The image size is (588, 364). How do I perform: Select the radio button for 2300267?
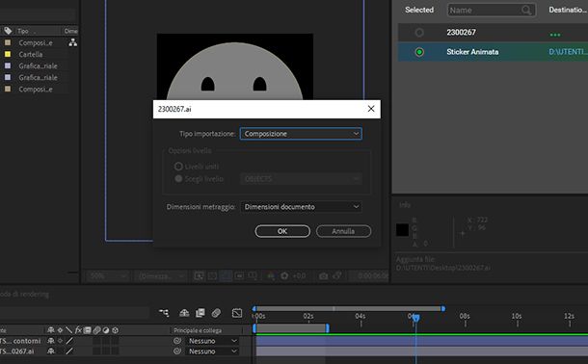(x=419, y=33)
